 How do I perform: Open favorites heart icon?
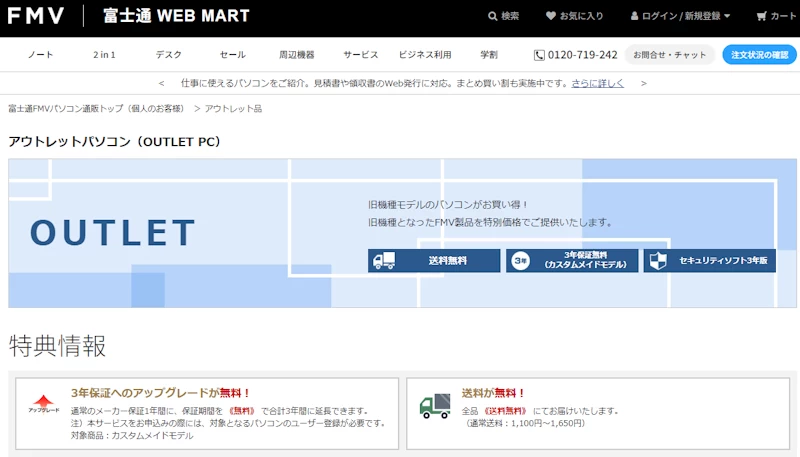coord(551,16)
